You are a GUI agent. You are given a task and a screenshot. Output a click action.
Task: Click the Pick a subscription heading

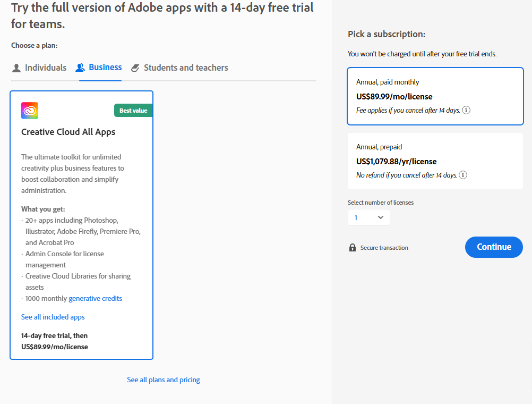[x=387, y=34]
